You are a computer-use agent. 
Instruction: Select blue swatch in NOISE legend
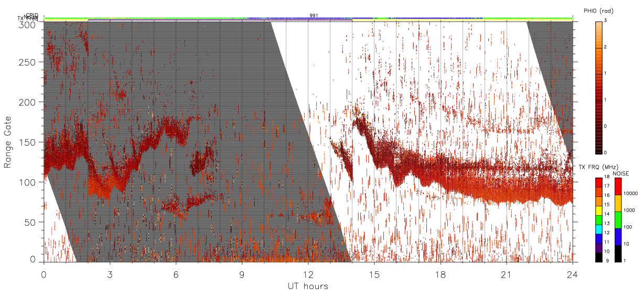(618, 236)
